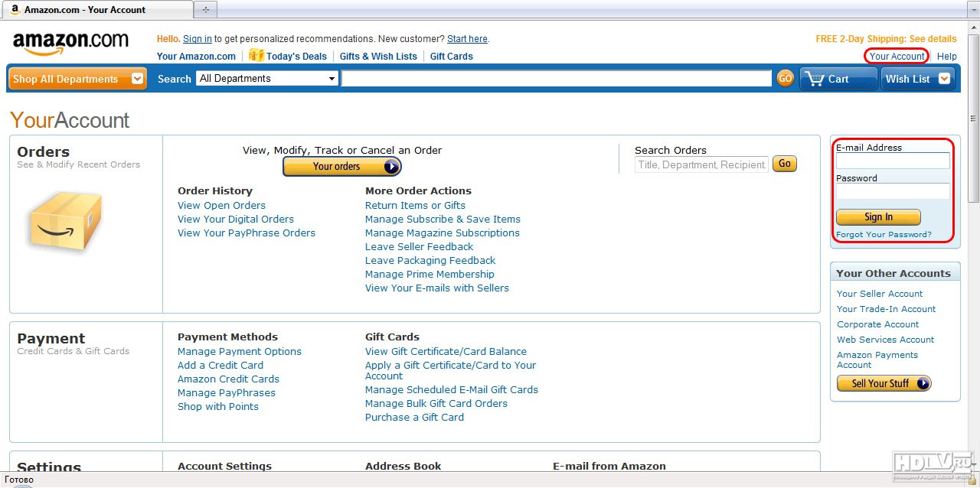Open View Your PayPhrase Orders
Viewport: 980px width, 488px height.
tap(247, 233)
